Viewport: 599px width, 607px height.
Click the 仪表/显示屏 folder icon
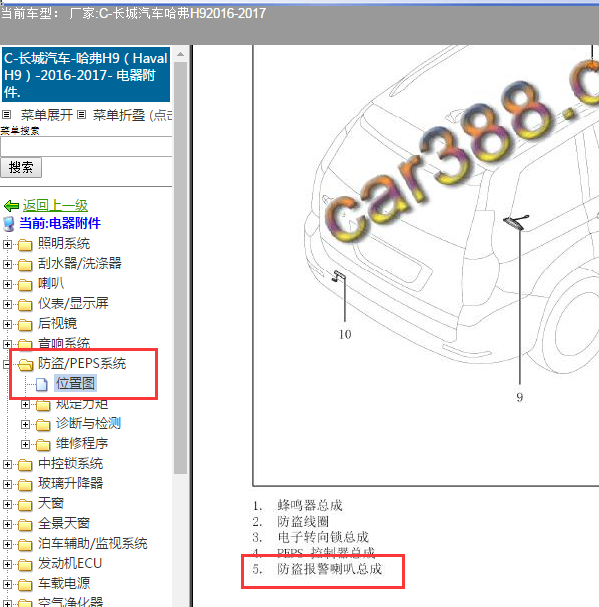pos(25,305)
